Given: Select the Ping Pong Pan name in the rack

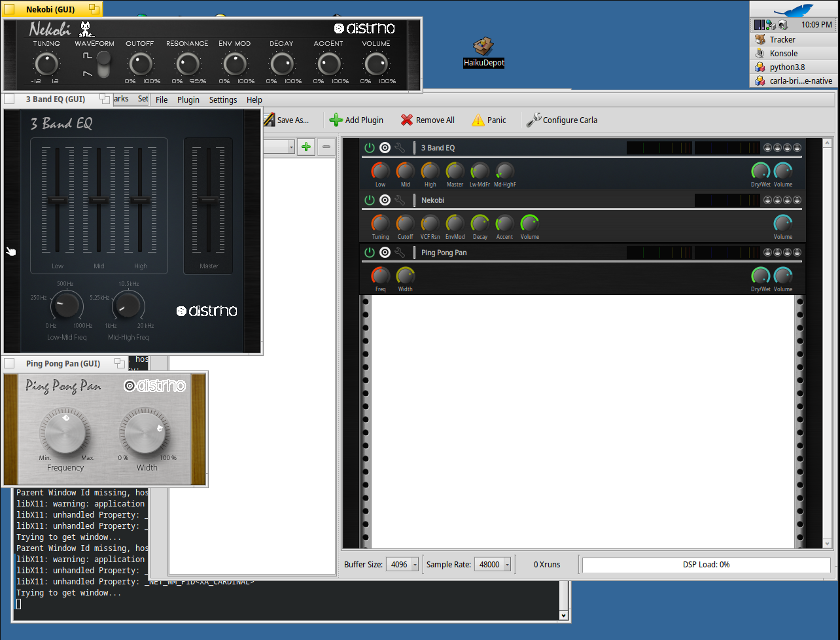Looking at the screenshot, I should click(444, 253).
